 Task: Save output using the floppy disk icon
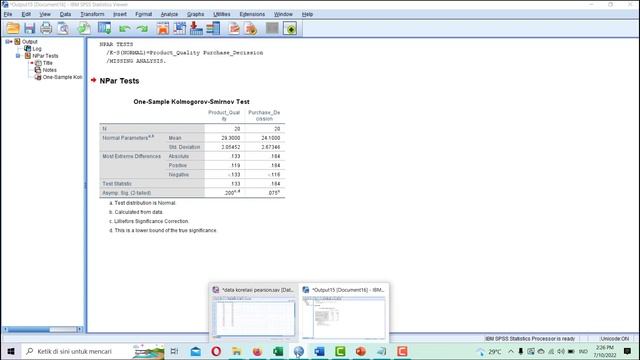point(29,28)
